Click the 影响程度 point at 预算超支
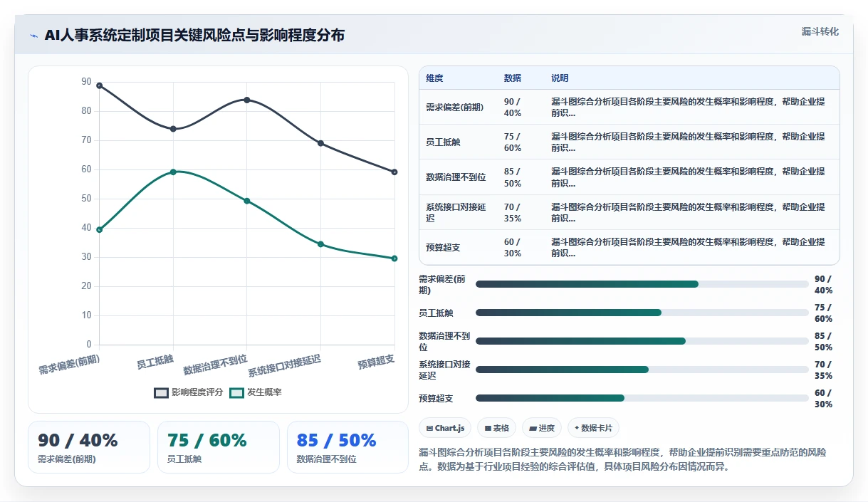 394,172
